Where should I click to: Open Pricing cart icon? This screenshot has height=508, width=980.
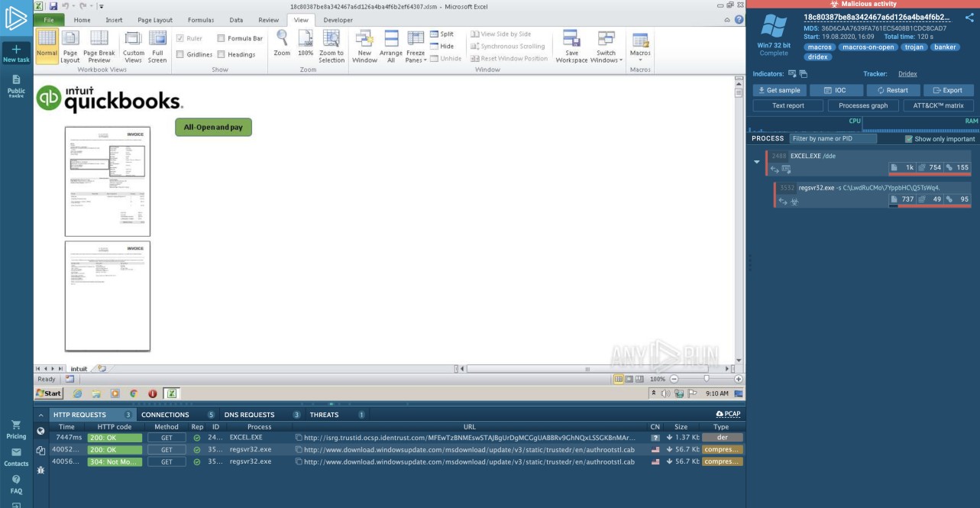16,429
